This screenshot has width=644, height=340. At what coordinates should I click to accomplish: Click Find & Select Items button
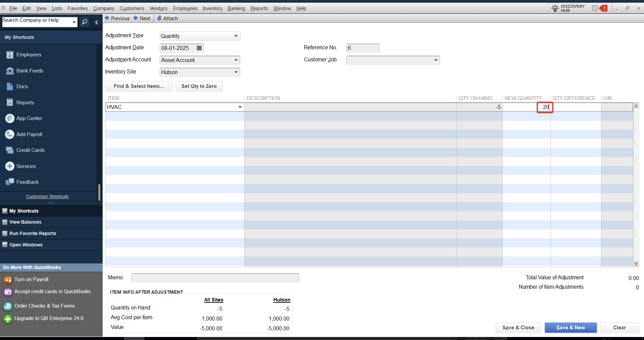139,86
